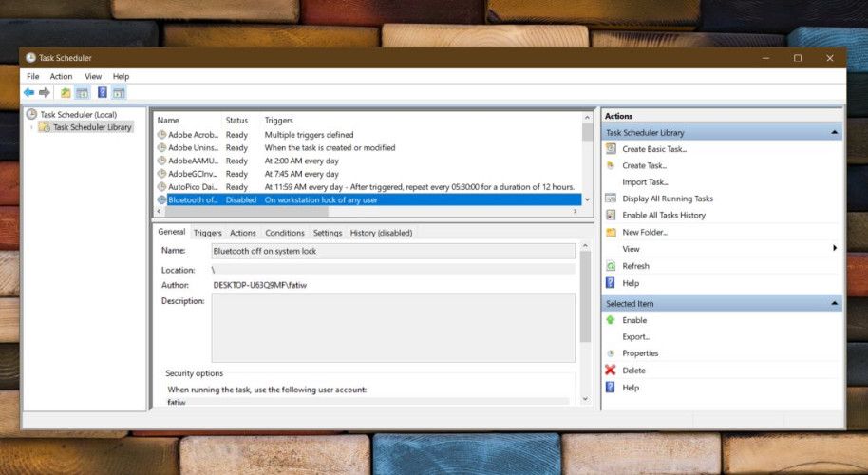The width and height of the screenshot is (868, 475).
Task: Open Properties of the selected task
Action: [640, 353]
